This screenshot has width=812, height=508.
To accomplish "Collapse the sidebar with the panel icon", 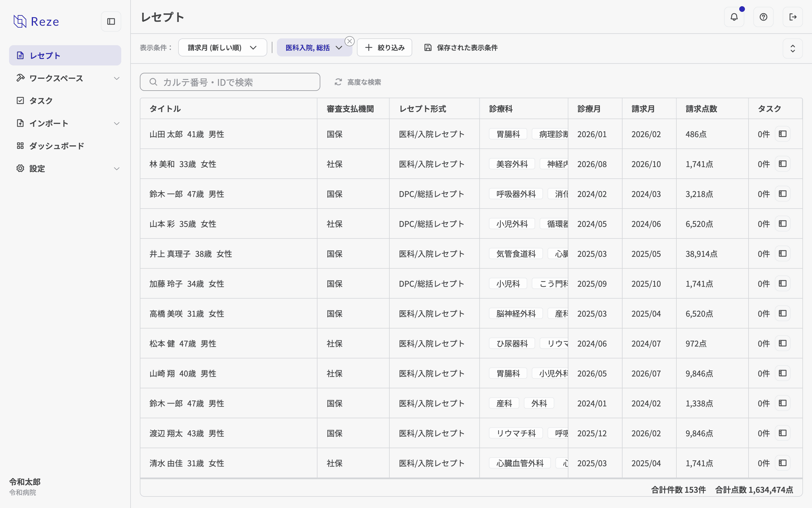I will coord(111,21).
